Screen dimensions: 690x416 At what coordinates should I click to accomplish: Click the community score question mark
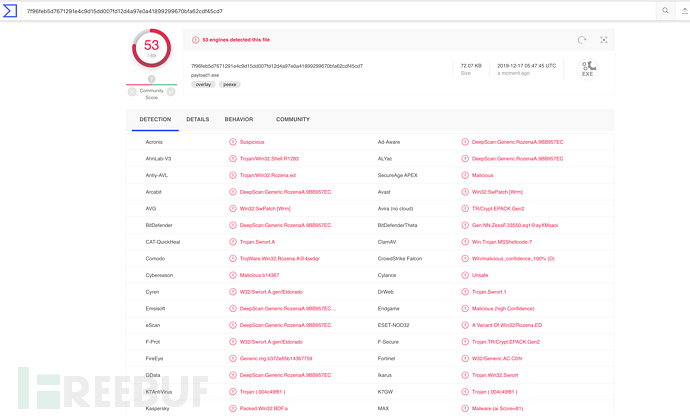151,79
